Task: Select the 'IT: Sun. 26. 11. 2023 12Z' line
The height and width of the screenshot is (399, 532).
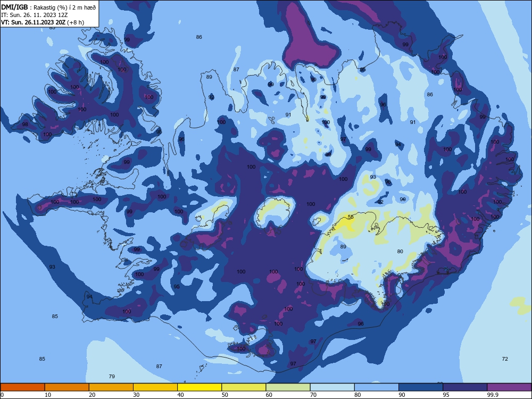Action: 34,15
